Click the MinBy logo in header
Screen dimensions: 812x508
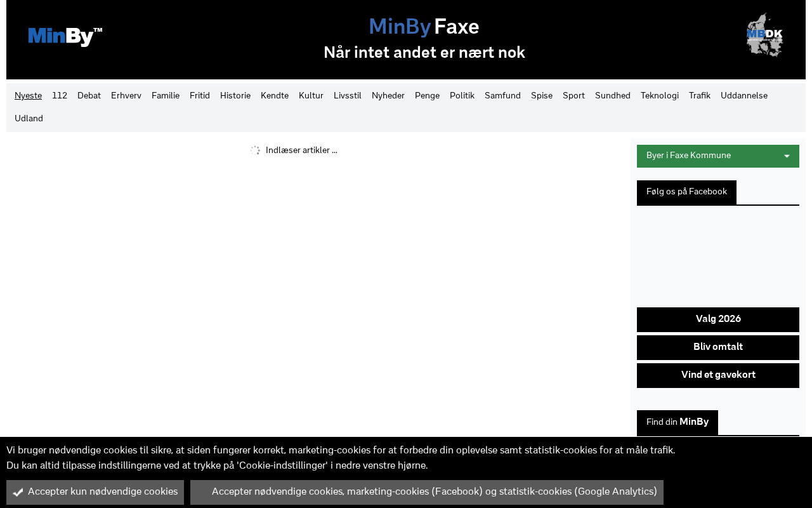65,37
